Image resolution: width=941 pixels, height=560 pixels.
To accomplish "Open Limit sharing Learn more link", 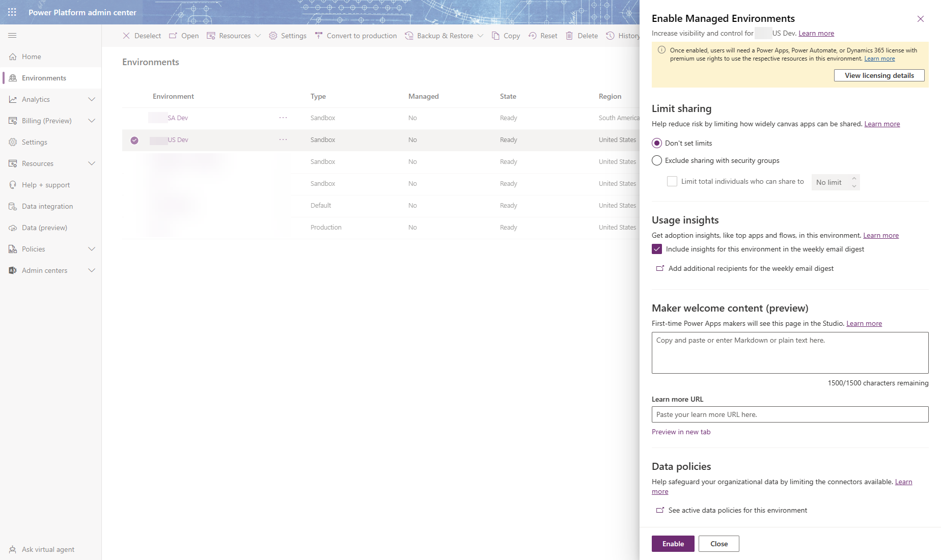I will click(882, 124).
